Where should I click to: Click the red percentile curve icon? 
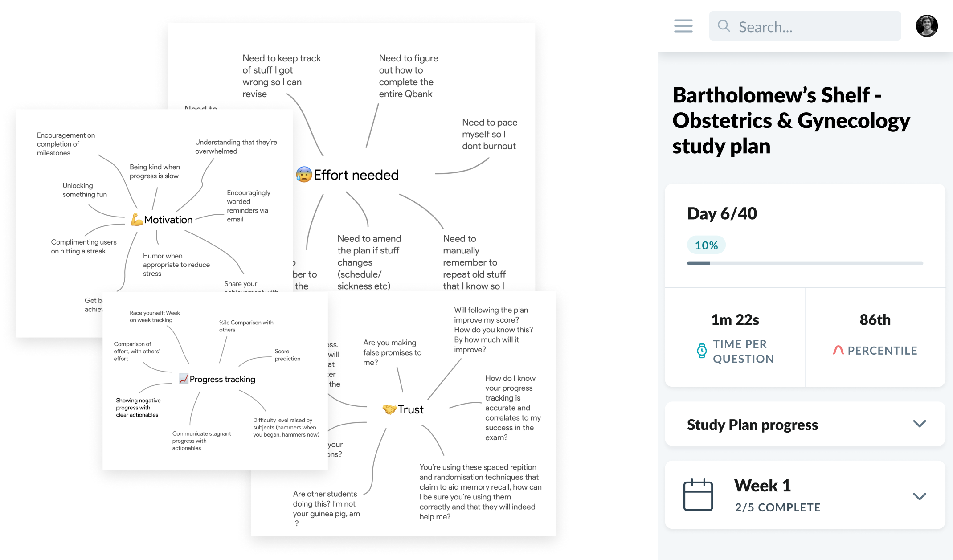[x=838, y=350]
